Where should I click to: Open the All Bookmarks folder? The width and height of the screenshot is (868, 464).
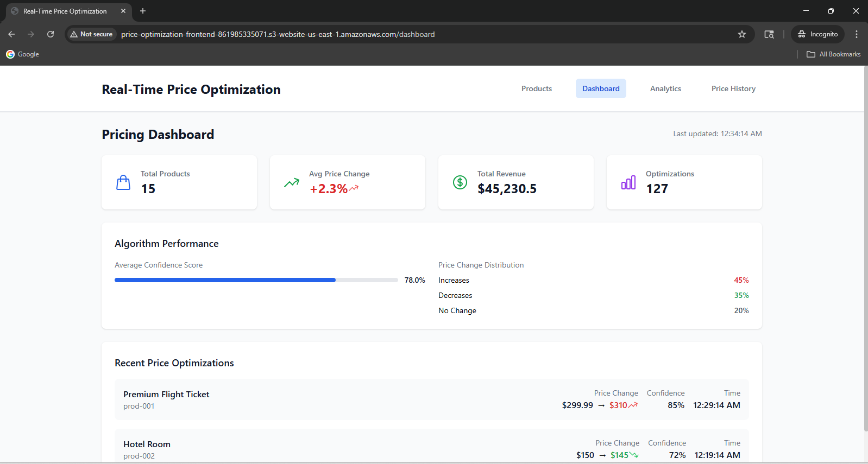(x=834, y=54)
